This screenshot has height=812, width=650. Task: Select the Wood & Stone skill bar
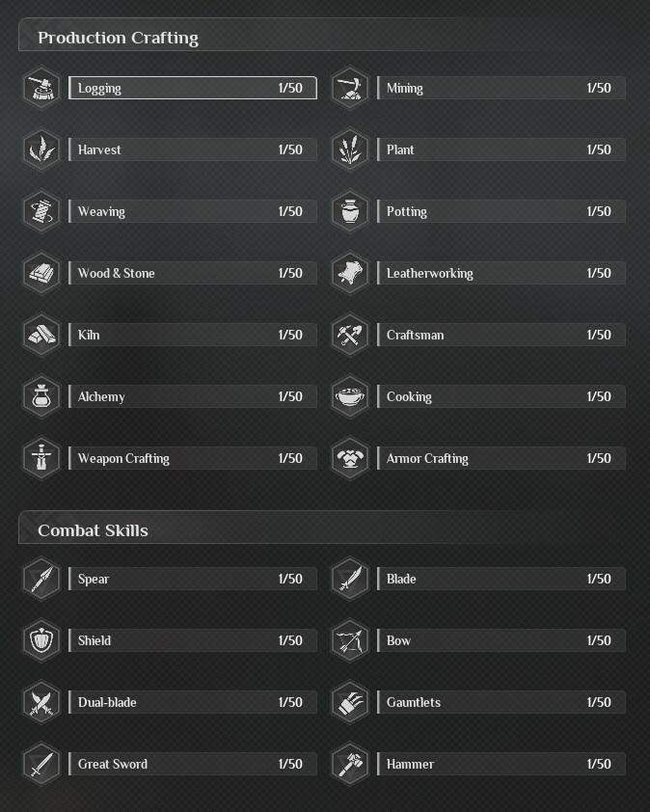point(193,273)
